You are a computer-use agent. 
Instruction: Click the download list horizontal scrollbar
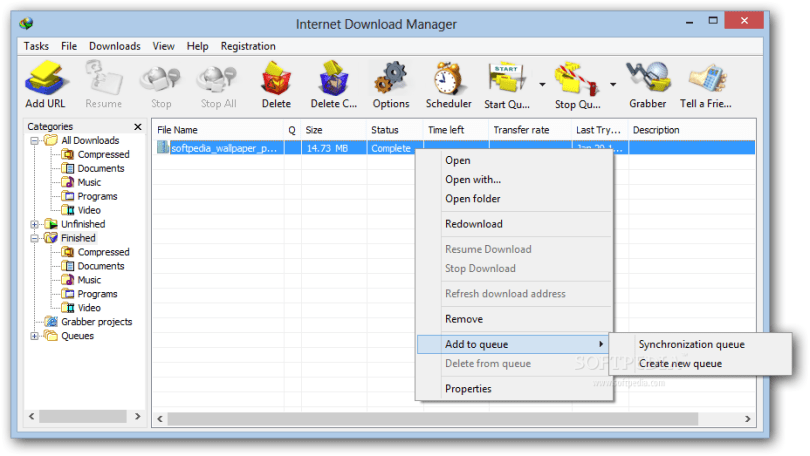(x=433, y=418)
